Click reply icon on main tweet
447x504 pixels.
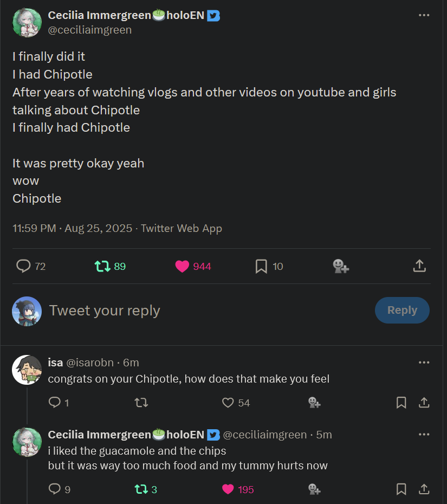click(x=24, y=266)
